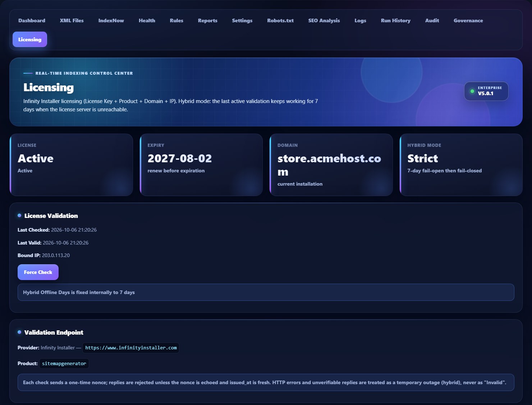This screenshot has width=532, height=405.
Task: Click the Force Check button
Action: [x=38, y=272]
